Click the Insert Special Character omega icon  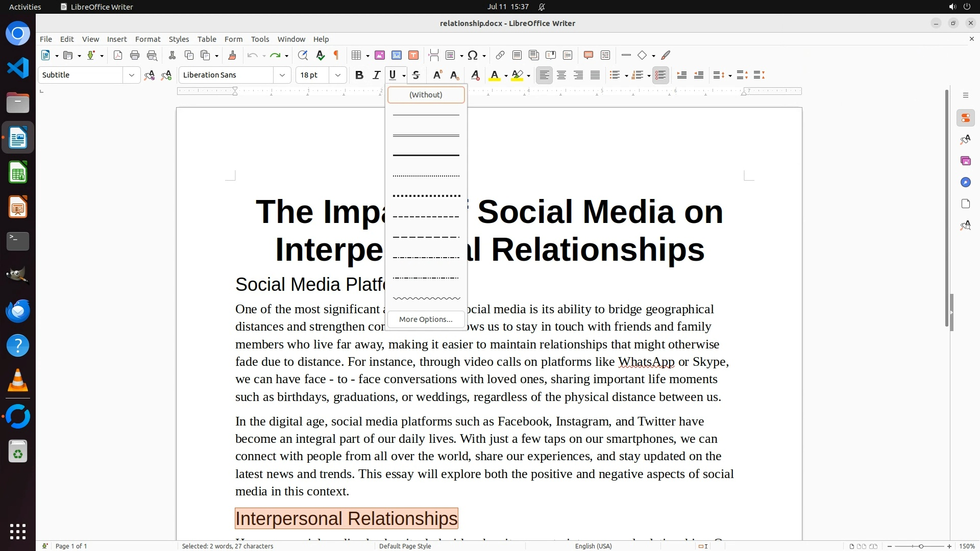coord(473,55)
